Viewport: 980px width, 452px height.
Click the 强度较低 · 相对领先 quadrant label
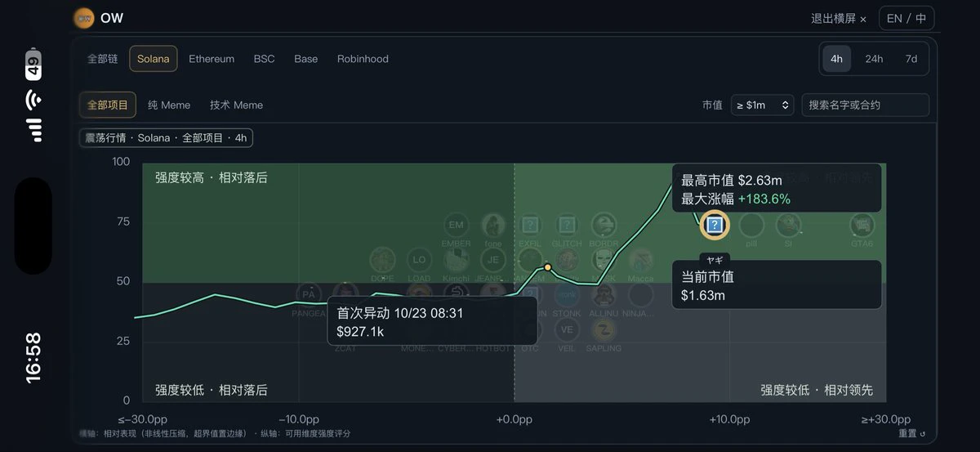pos(817,390)
